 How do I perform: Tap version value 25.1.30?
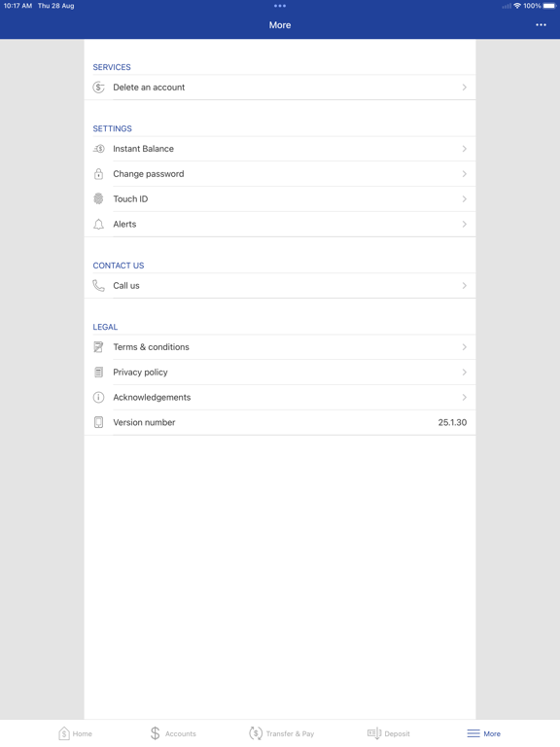pos(452,422)
